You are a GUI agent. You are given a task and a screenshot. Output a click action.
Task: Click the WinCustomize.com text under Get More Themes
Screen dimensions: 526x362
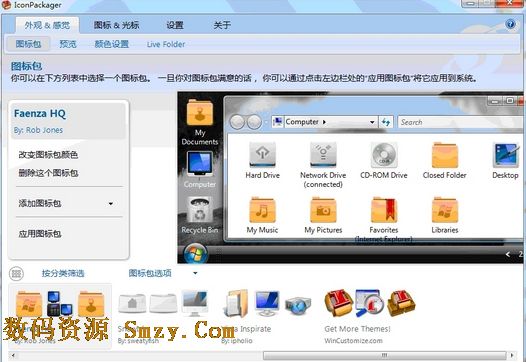[353, 341]
